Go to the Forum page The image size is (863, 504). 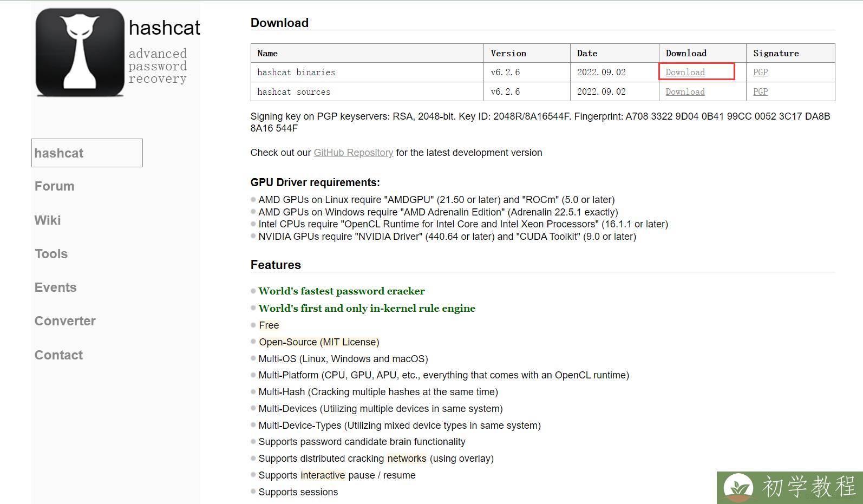54,186
